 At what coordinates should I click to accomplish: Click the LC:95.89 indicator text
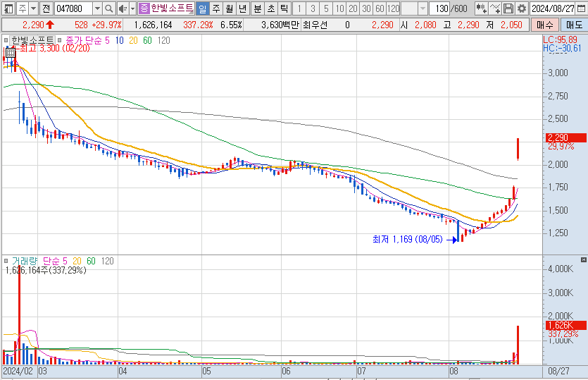[x=561, y=39]
